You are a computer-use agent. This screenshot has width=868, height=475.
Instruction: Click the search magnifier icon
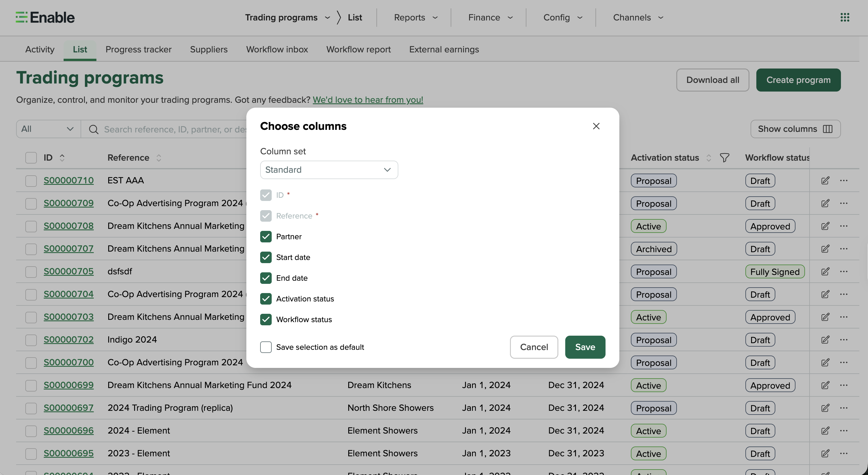[93, 130]
